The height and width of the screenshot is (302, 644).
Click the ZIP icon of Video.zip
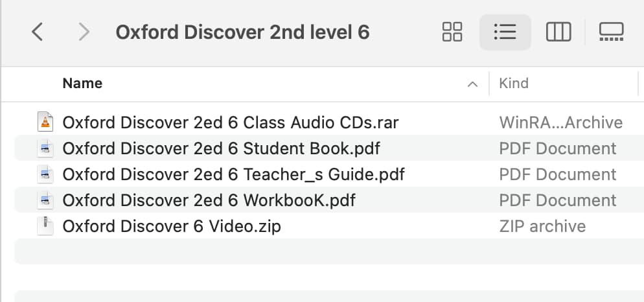45,226
